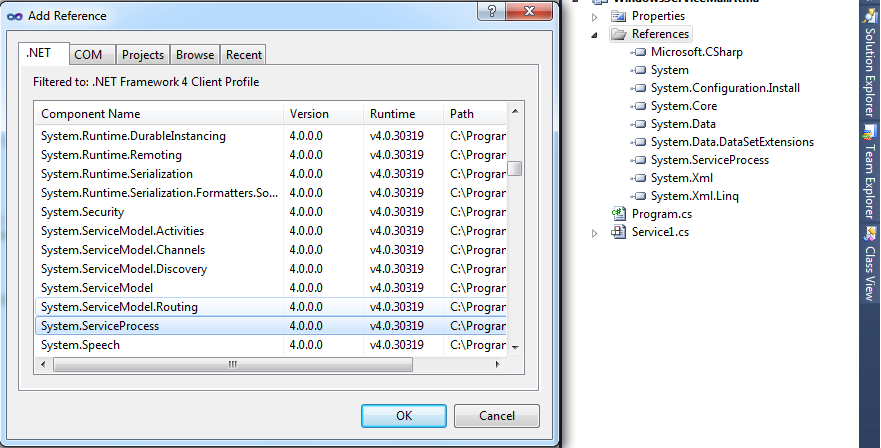Select the System.Core reference name in the tree
This screenshot has height=448, width=881.
coord(684,106)
